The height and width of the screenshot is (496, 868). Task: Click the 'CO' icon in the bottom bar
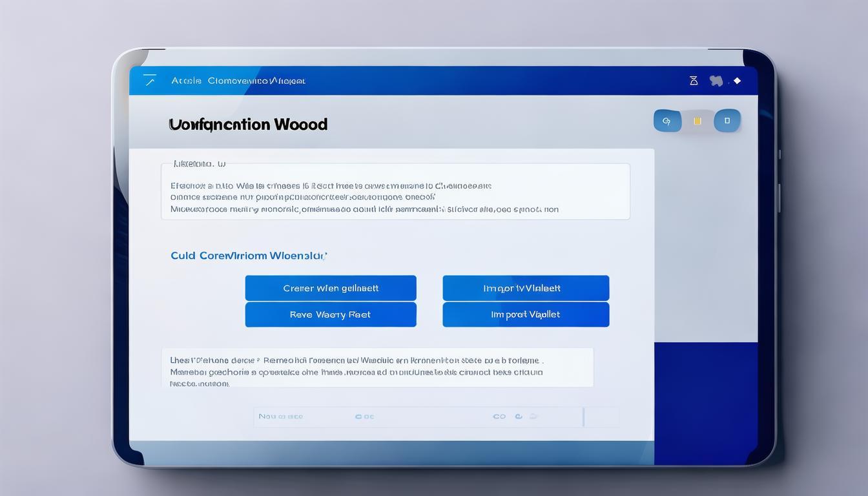pyautogui.click(x=499, y=417)
